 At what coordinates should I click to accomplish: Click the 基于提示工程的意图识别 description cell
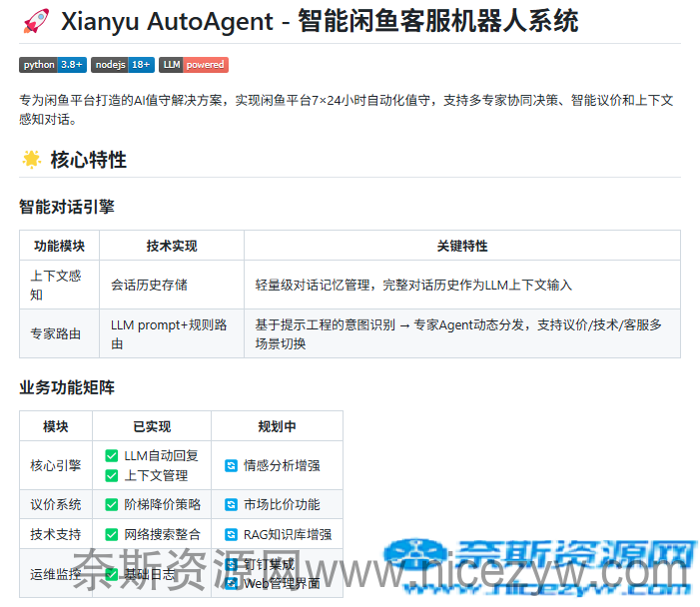[x=462, y=333]
